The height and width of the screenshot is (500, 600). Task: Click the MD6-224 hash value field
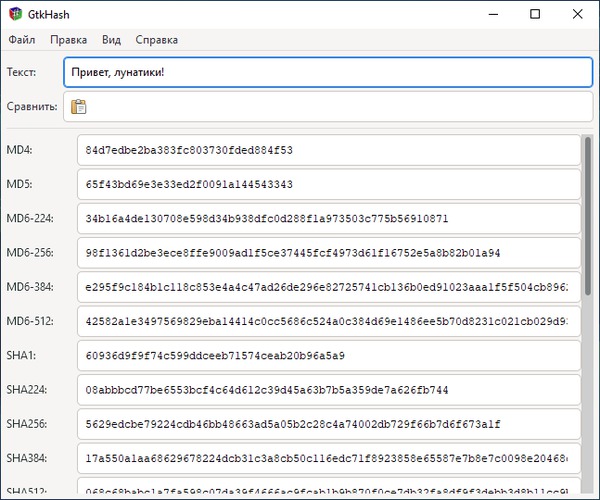pos(329,218)
